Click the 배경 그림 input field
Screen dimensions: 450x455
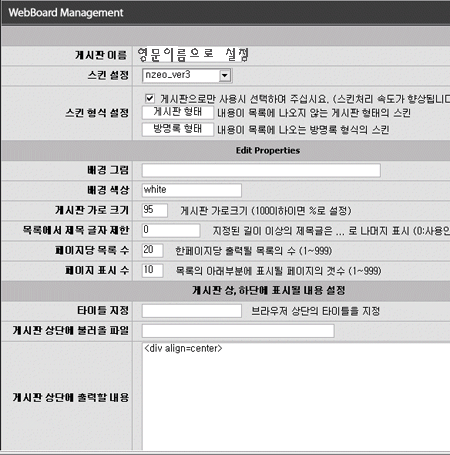coord(261,170)
